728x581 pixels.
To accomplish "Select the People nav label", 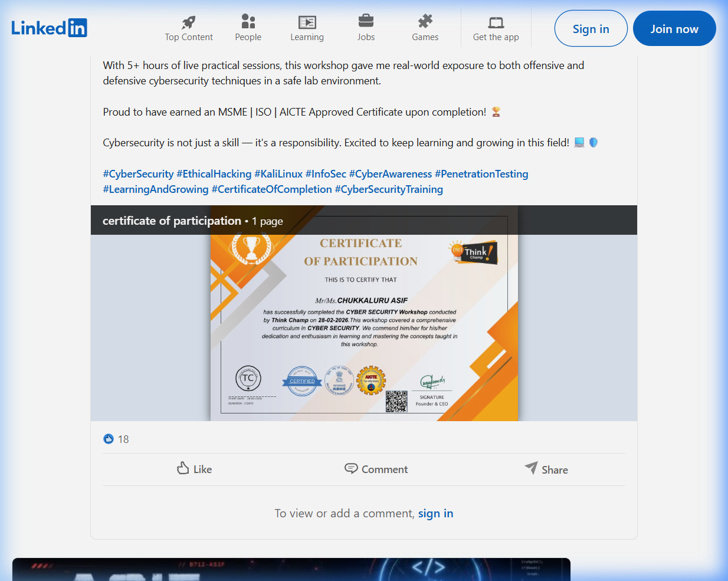I will pyautogui.click(x=248, y=37).
